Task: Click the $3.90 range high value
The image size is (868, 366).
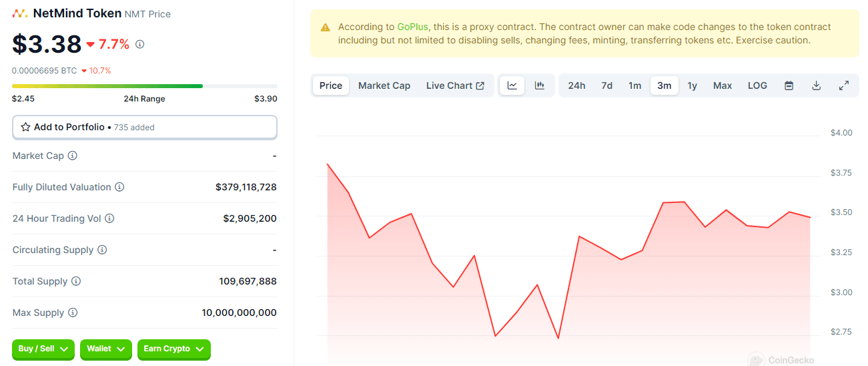Action: tap(266, 99)
